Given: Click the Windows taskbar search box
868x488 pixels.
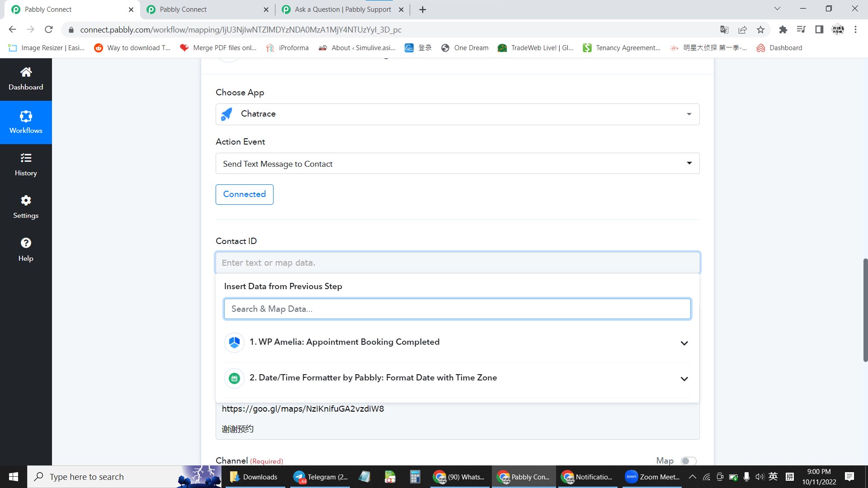Looking at the screenshot, I should click(124, 477).
